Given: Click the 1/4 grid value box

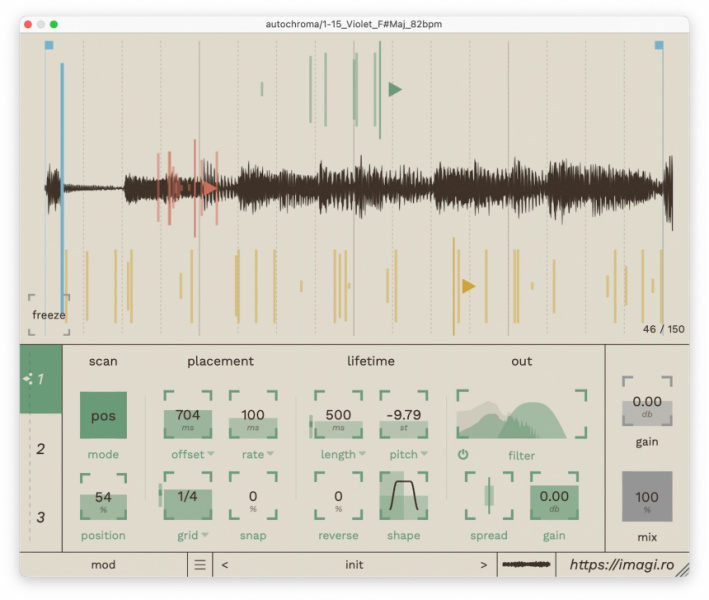Looking at the screenshot, I should [x=188, y=496].
